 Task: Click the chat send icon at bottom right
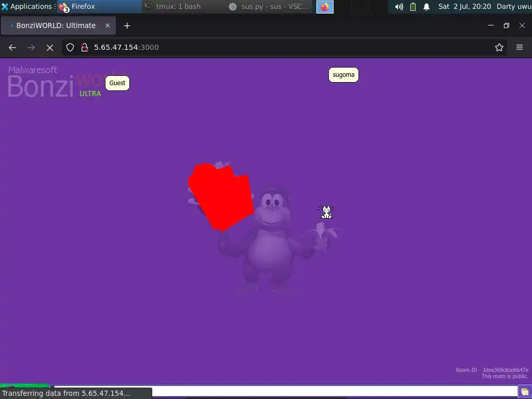point(525,392)
